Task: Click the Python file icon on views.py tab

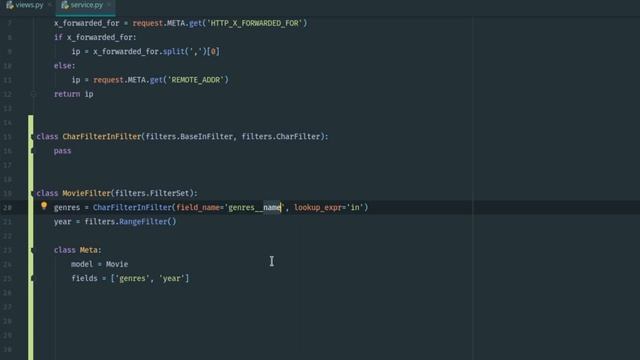Action: 9,5
